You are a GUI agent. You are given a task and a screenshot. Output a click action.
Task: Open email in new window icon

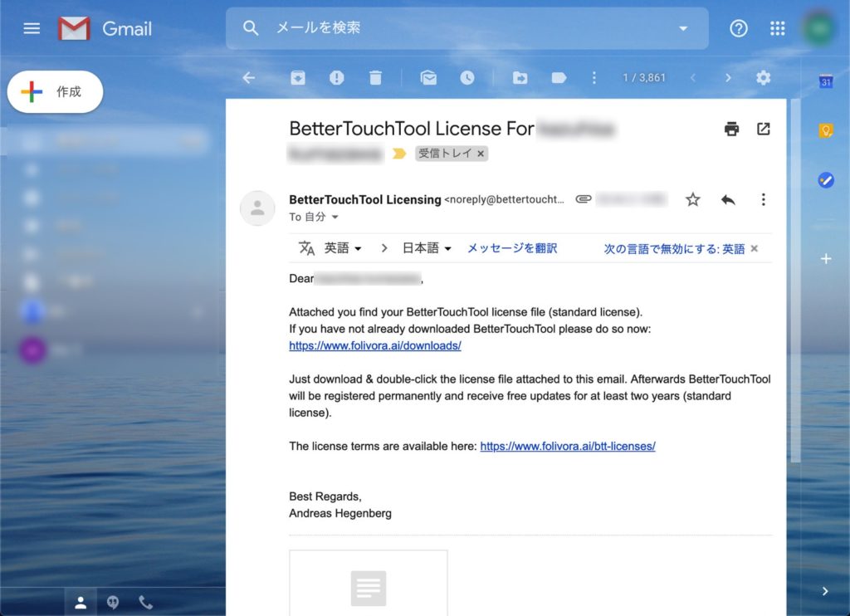[x=764, y=129]
